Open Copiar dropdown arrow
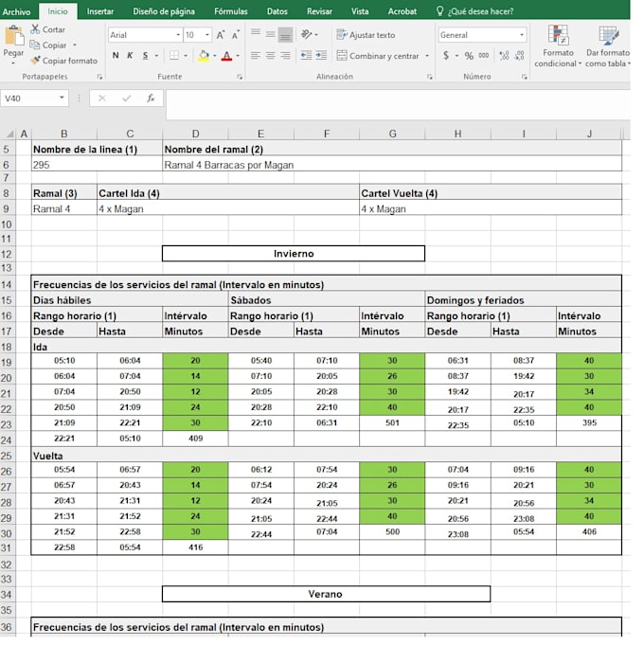Image resolution: width=644 pixels, height=645 pixels. (75, 45)
